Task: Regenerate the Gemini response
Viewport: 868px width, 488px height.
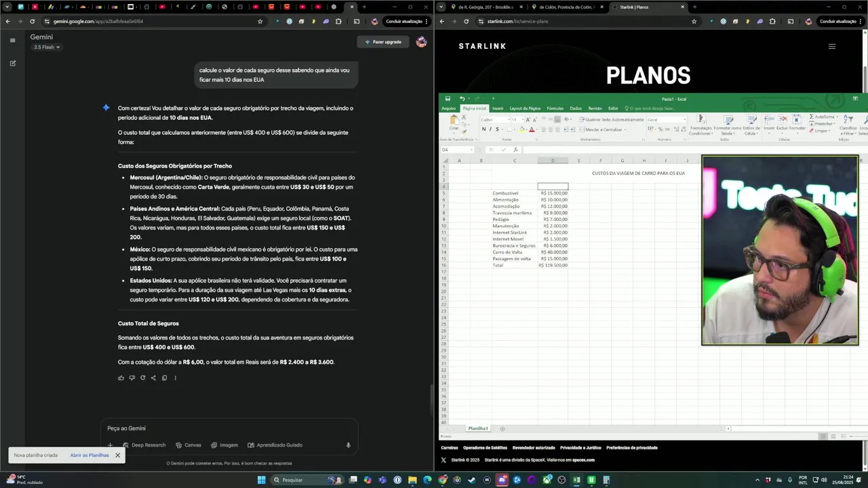Action: (x=142, y=378)
